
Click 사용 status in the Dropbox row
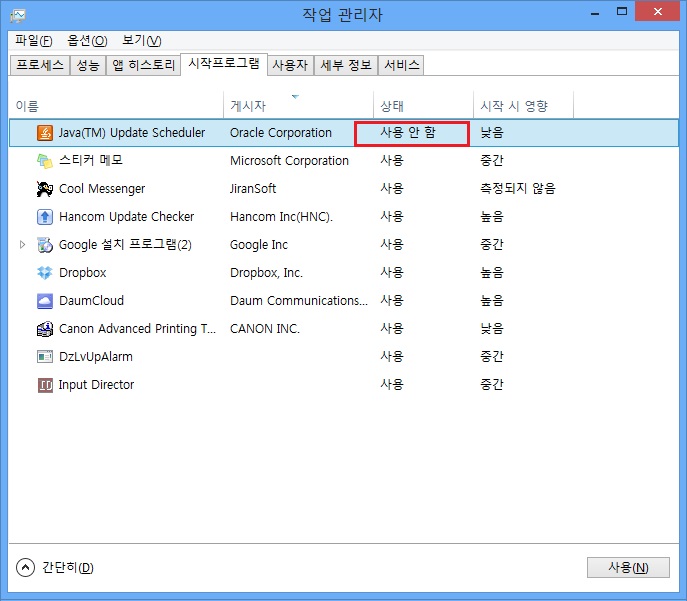[392, 273]
